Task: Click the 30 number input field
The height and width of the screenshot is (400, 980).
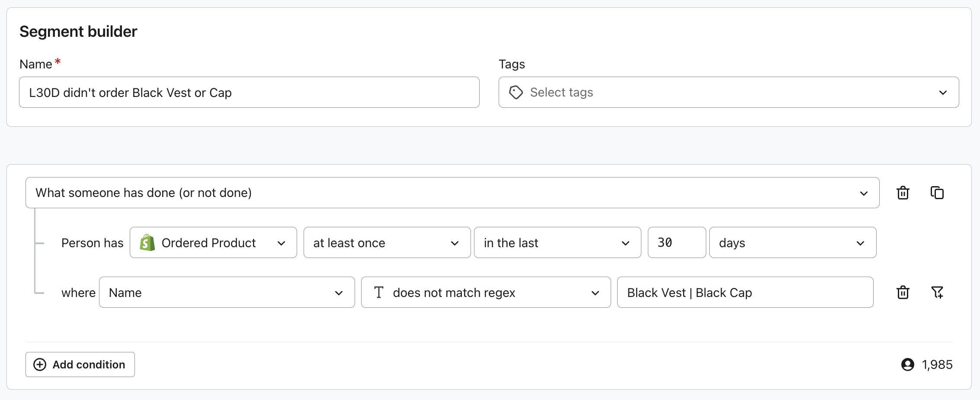Action: (x=676, y=243)
